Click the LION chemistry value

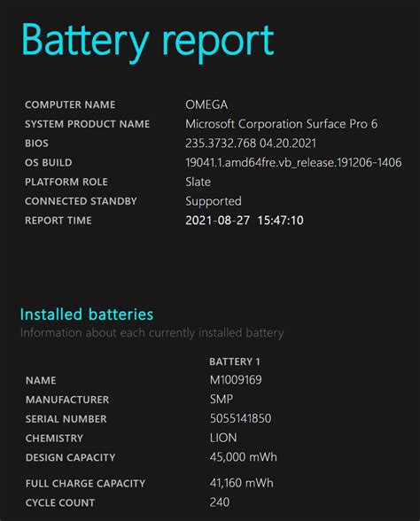click(223, 438)
